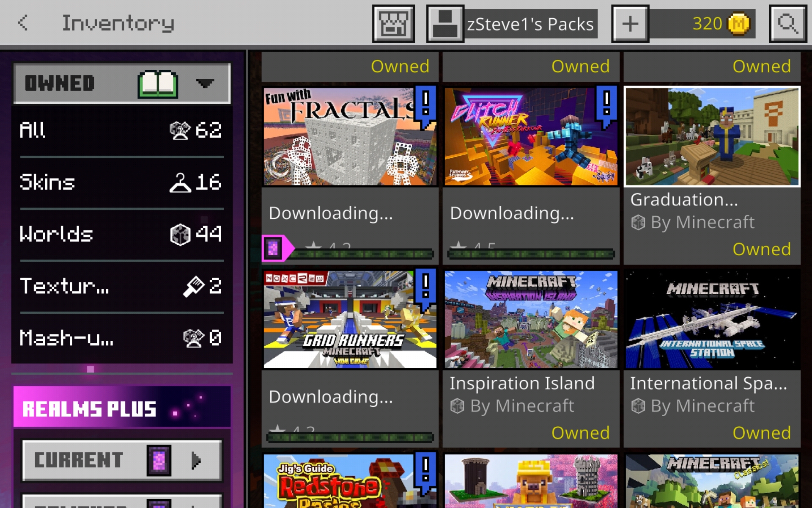The image size is (812, 508).
Task: Open the Texture packs category
Action: click(x=121, y=286)
